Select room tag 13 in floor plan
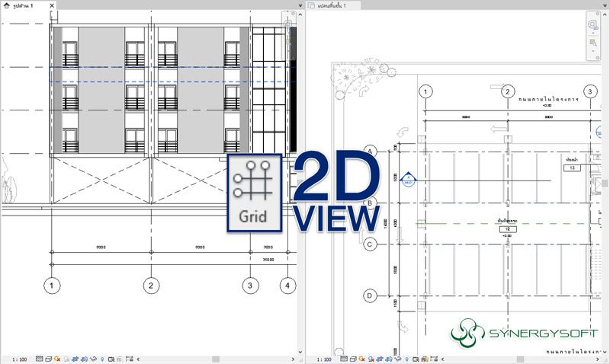 [x=573, y=168]
